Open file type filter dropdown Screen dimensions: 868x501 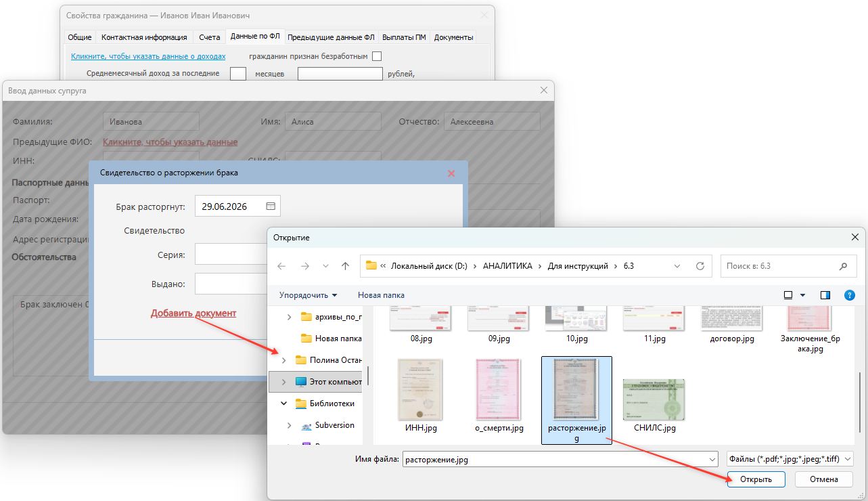click(789, 459)
